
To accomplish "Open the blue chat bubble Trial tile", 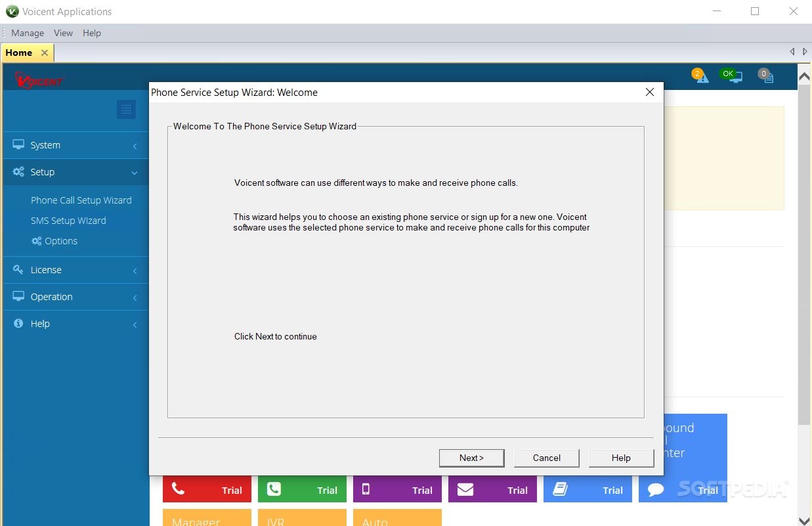I will pos(683,489).
